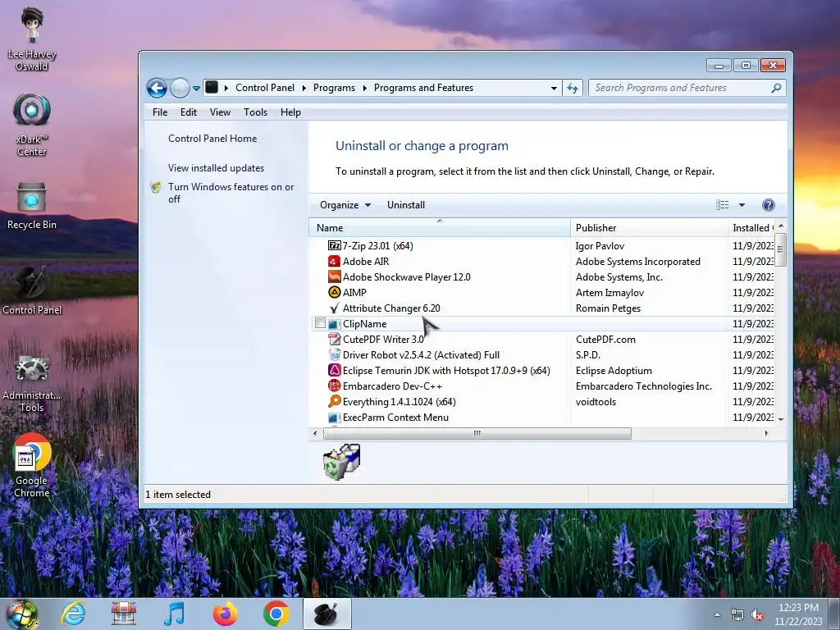The width and height of the screenshot is (840, 630).
Task: Click the 7-Zip program icon
Action: click(x=335, y=246)
